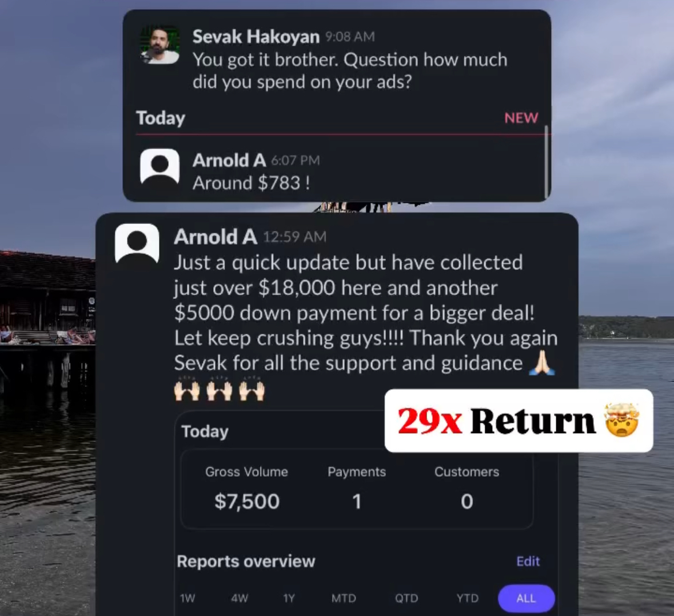The height and width of the screenshot is (616, 674).
Task: Click the 29x Return sticker overlay
Action: pyautogui.click(x=519, y=421)
